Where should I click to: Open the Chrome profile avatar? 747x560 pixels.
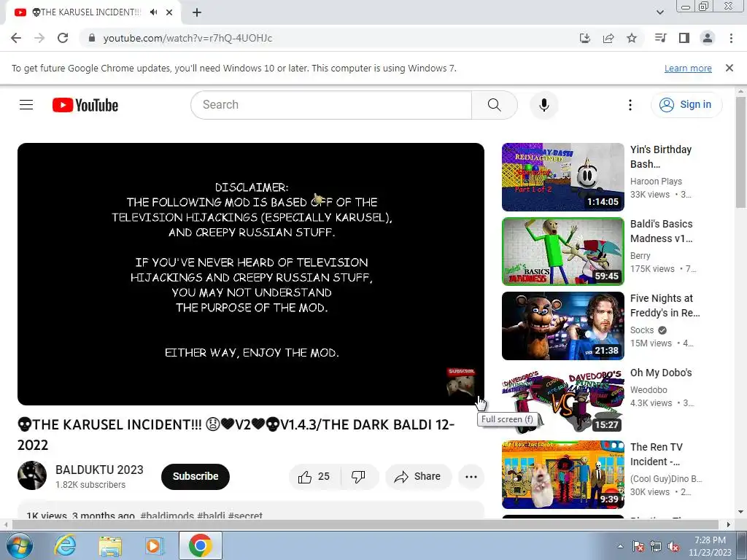(x=708, y=38)
